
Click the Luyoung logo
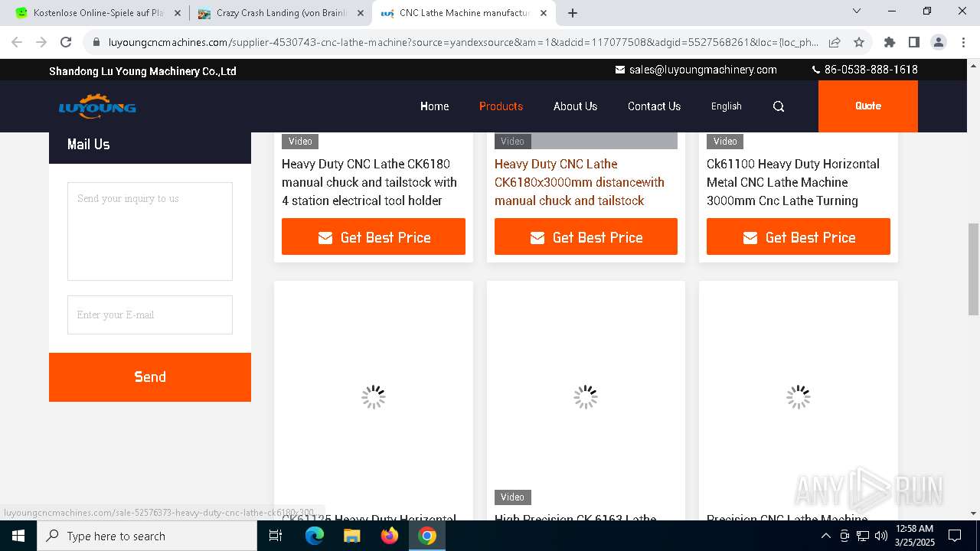pyautogui.click(x=97, y=106)
